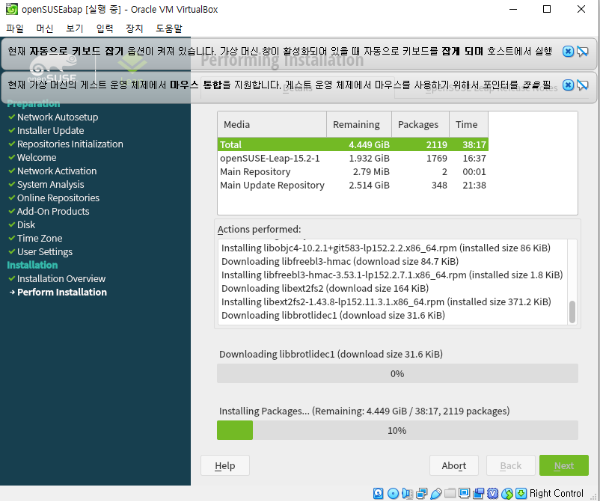Screen dimensions: 600x501
Task: Click the Back button
Action: (511, 465)
